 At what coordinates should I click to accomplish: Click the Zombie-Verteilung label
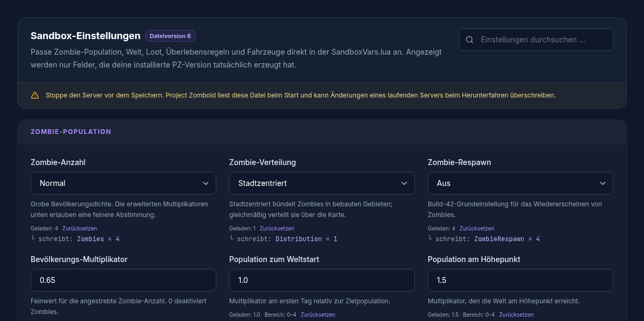coord(262,162)
